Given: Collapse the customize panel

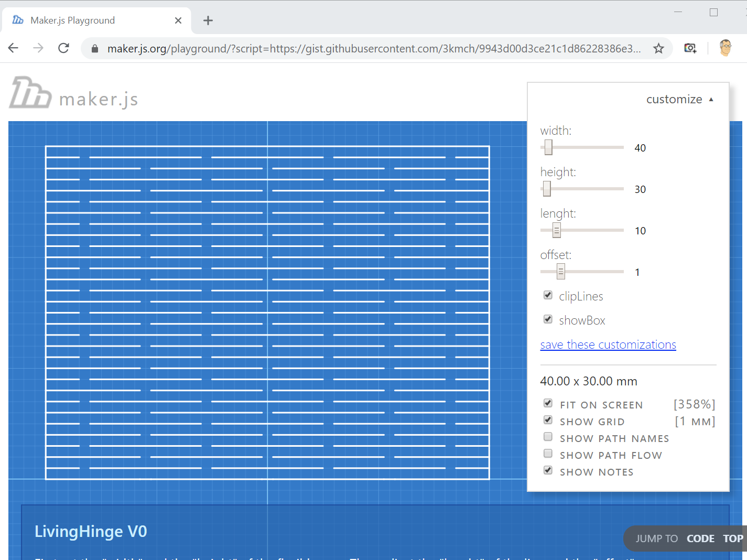Looking at the screenshot, I should [679, 100].
